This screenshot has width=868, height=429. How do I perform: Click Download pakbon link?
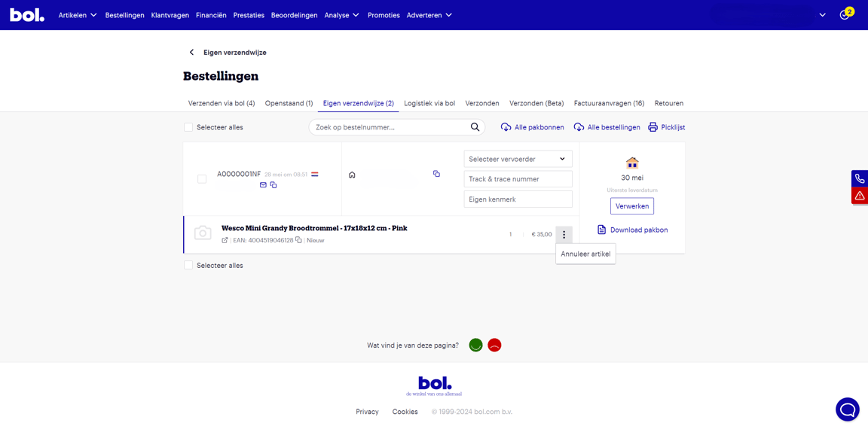(633, 230)
